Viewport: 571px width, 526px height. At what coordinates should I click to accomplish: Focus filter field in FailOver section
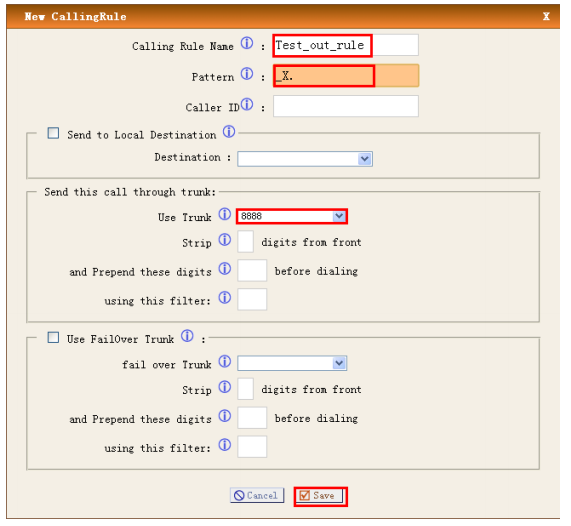[x=252, y=447]
